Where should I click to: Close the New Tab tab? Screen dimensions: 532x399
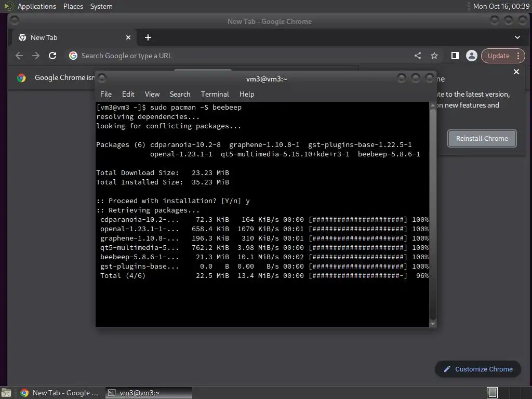point(128,37)
